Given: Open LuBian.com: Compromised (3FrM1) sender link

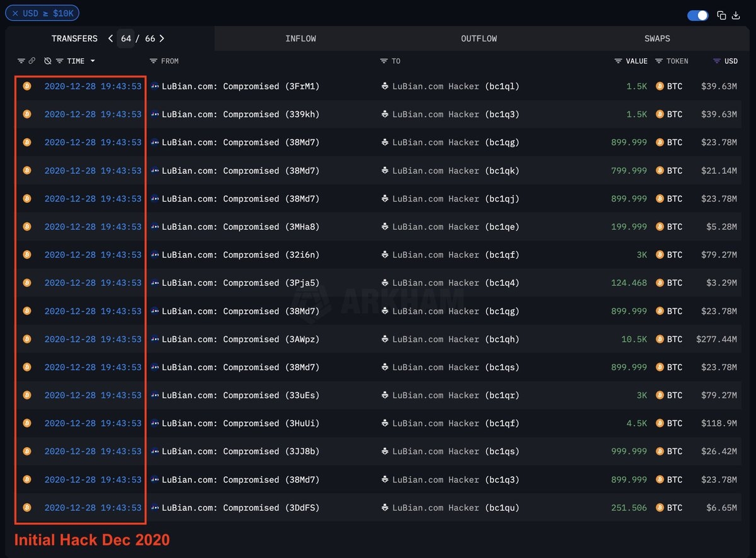Looking at the screenshot, I should coord(240,86).
